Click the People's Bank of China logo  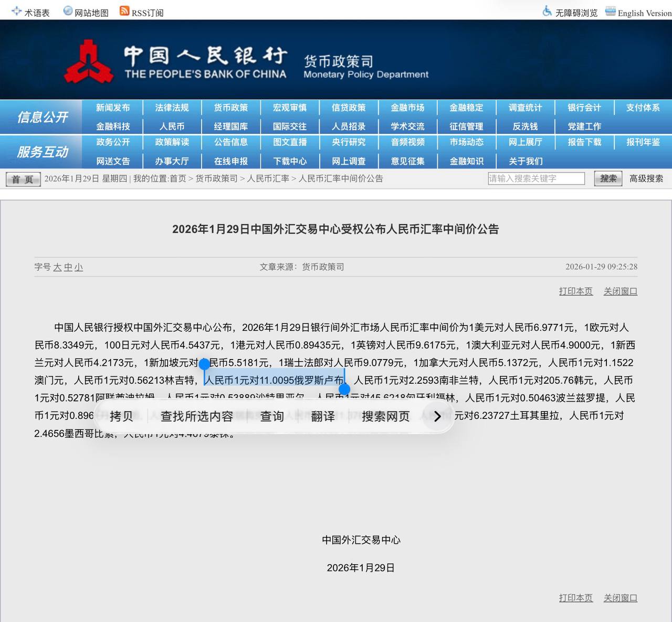point(88,63)
